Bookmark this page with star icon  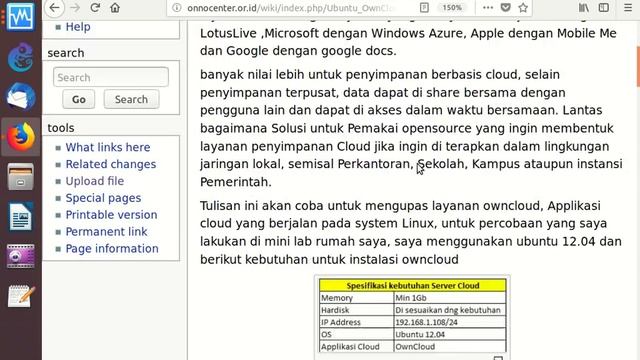[523, 7]
